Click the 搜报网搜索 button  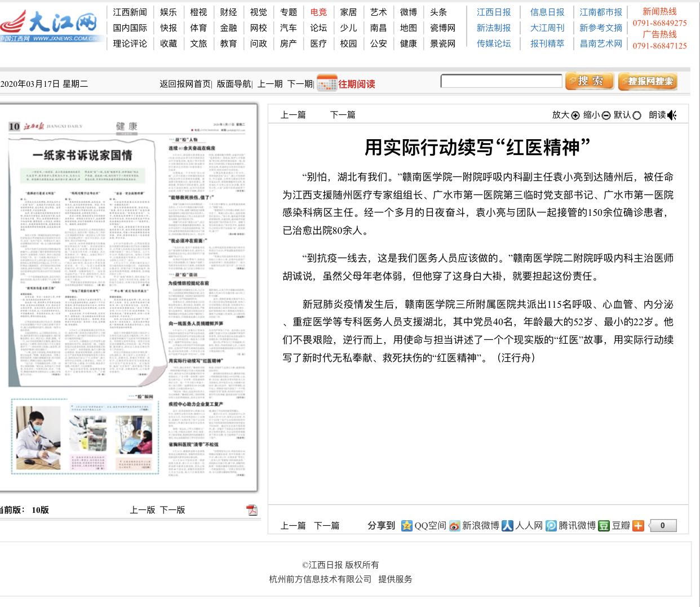click(x=647, y=81)
